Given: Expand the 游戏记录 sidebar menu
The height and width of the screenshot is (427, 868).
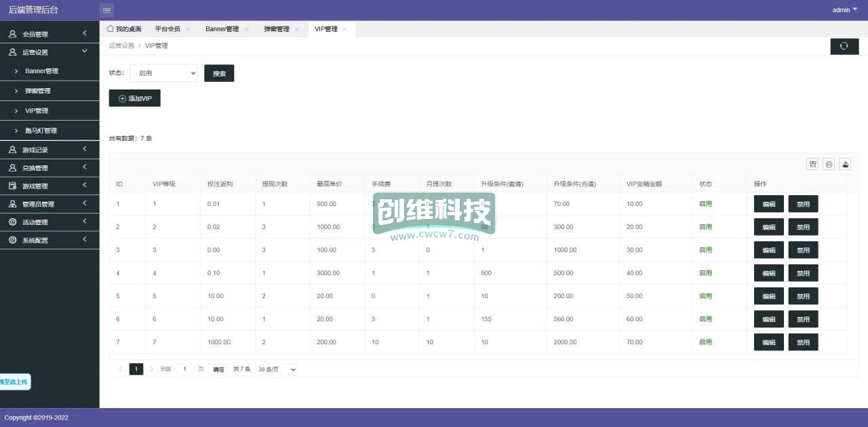Looking at the screenshot, I should pos(50,150).
